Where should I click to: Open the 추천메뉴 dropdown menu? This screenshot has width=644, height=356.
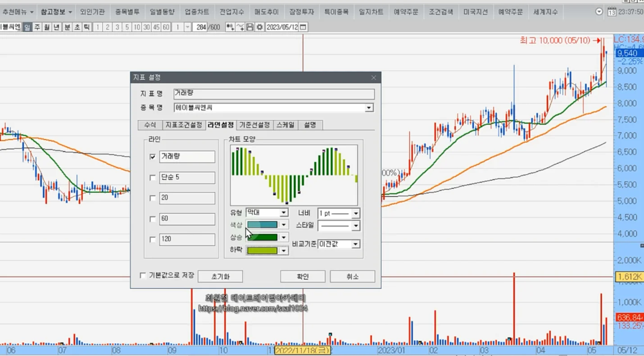click(18, 12)
